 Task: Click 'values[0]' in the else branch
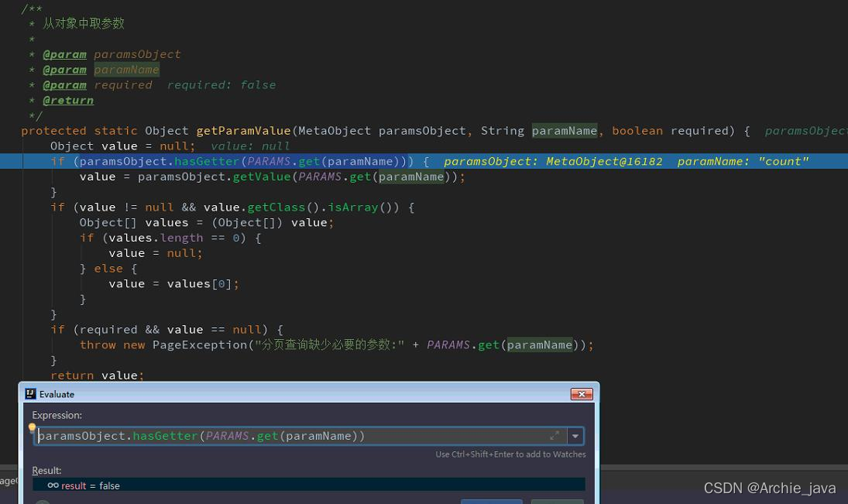(199, 284)
